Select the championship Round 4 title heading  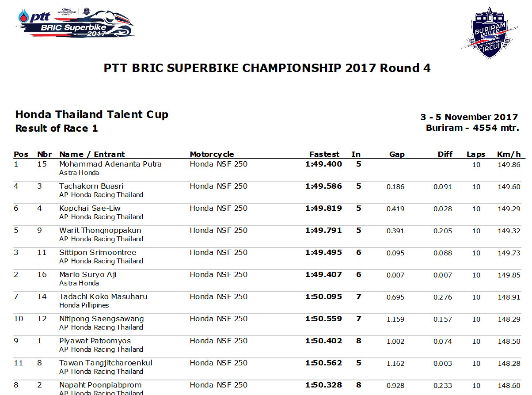click(267, 68)
